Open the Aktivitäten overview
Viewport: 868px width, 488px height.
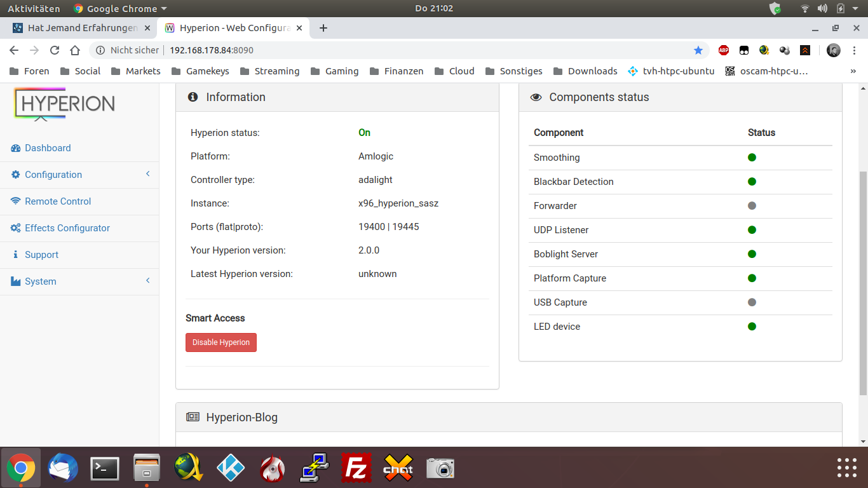[x=34, y=9]
